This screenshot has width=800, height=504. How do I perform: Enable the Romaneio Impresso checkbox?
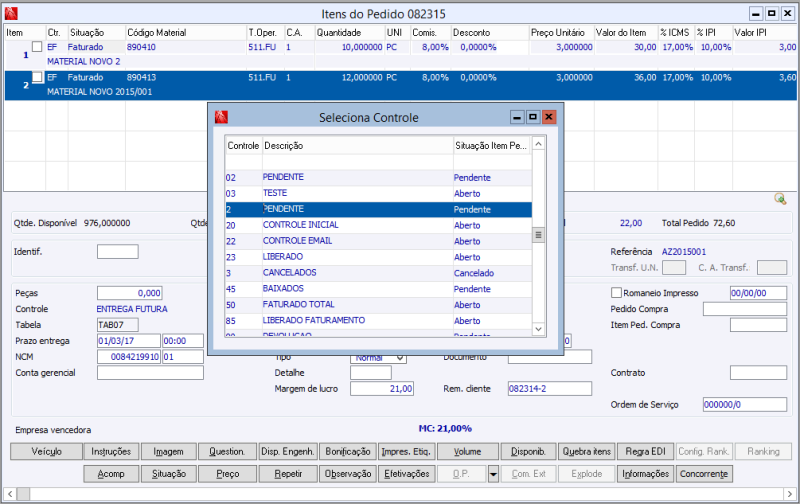tap(616, 293)
